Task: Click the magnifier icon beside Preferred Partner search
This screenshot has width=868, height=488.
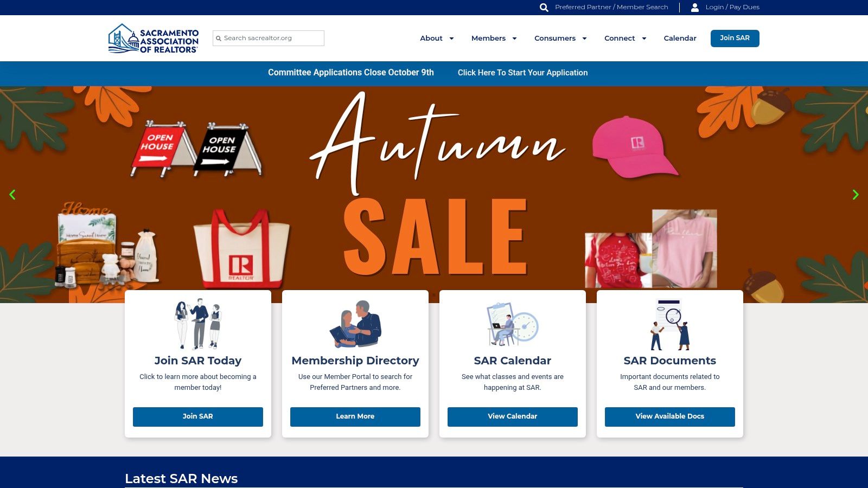Action: 544,8
